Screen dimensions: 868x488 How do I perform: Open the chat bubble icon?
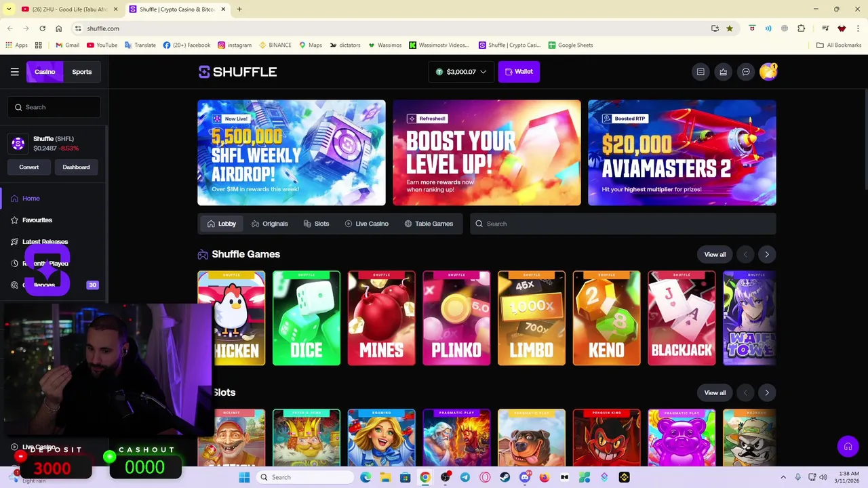746,72
